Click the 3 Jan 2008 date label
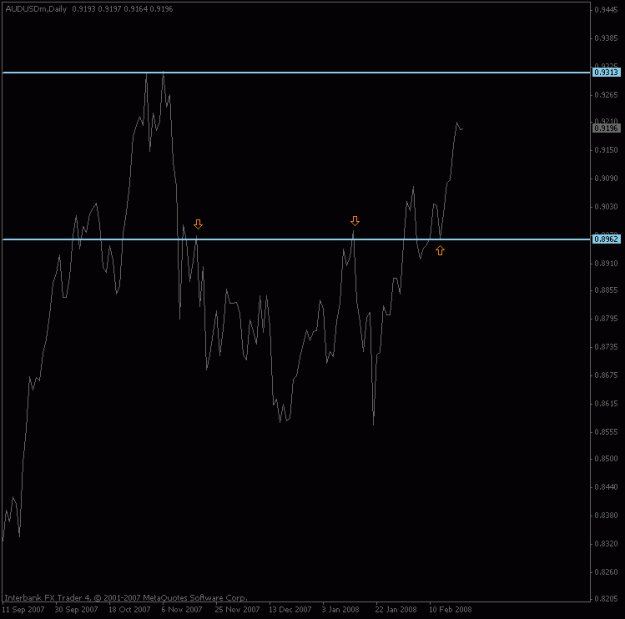The width and height of the screenshot is (625, 619). click(x=340, y=609)
